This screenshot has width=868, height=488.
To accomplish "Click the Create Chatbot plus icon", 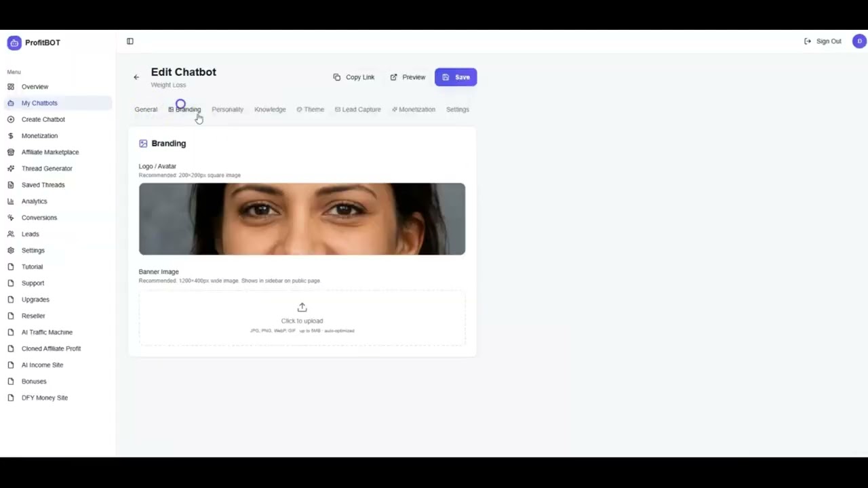I will point(11,119).
